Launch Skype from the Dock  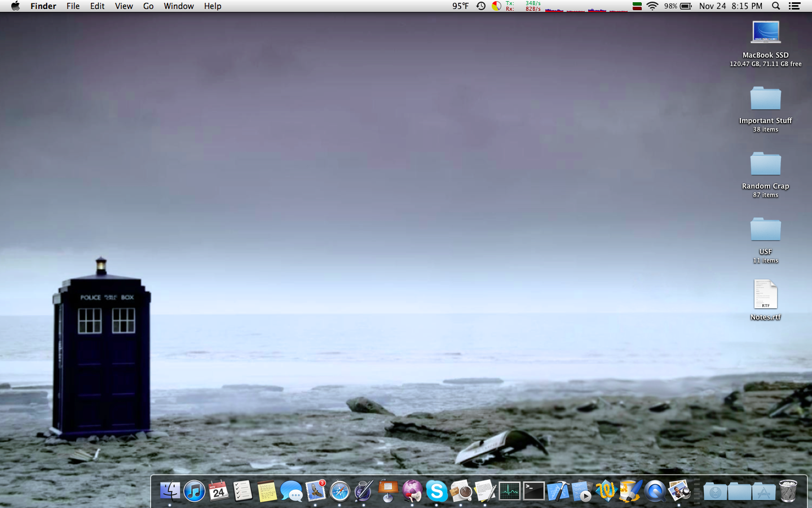[x=436, y=491]
